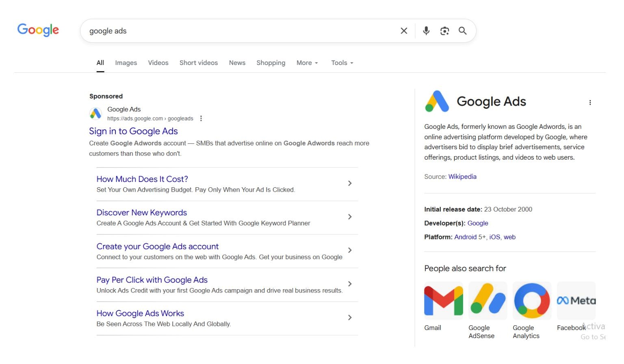Follow the Sign in to Google Ads link
624x364 pixels.
[133, 131]
